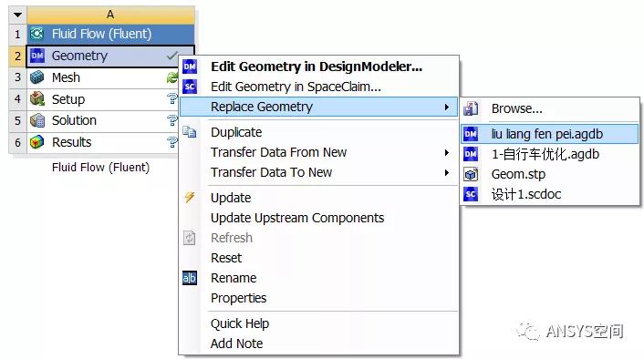
Task: Expand the Replace Geometry submenu arrow
Action: click(446, 108)
